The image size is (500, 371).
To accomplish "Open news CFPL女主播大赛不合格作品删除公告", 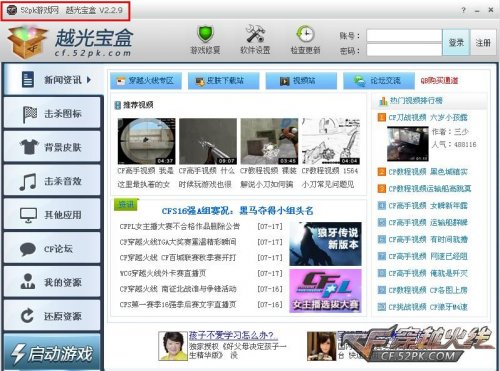I will (x=180, y=227).
